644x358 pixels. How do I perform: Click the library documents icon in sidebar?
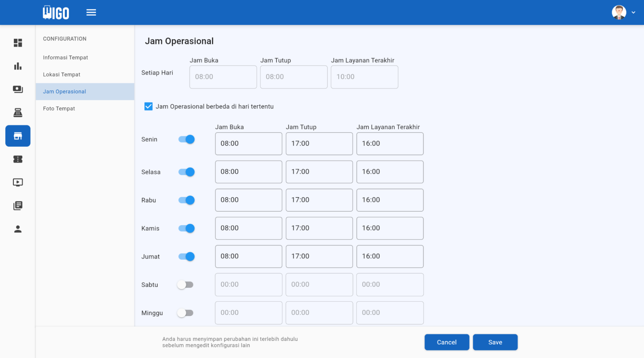pyautogui.click(x=18, y=206)
